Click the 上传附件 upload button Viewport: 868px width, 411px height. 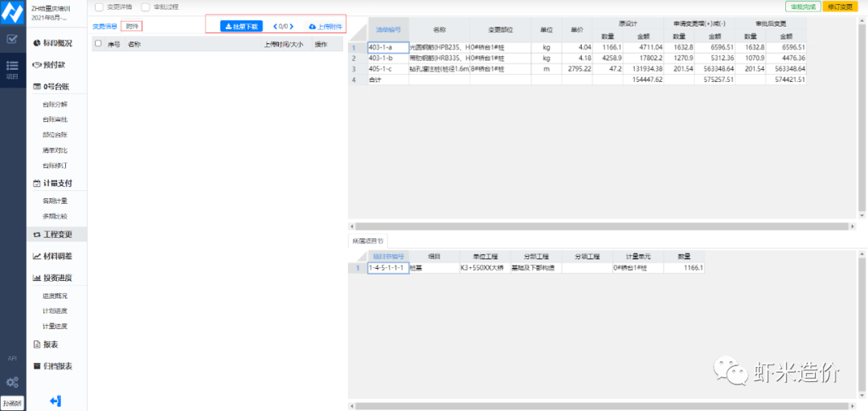(325, 26)
